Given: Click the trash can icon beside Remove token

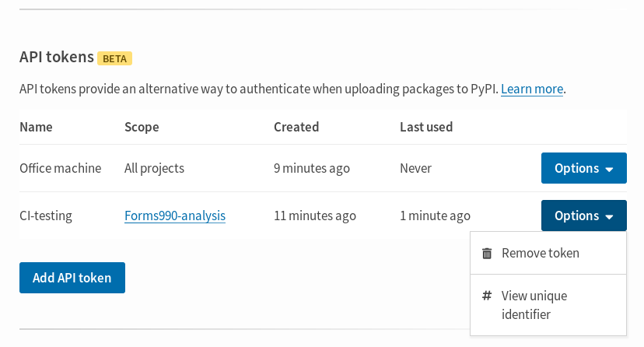Looking at the screenshot, I should 487,254.
